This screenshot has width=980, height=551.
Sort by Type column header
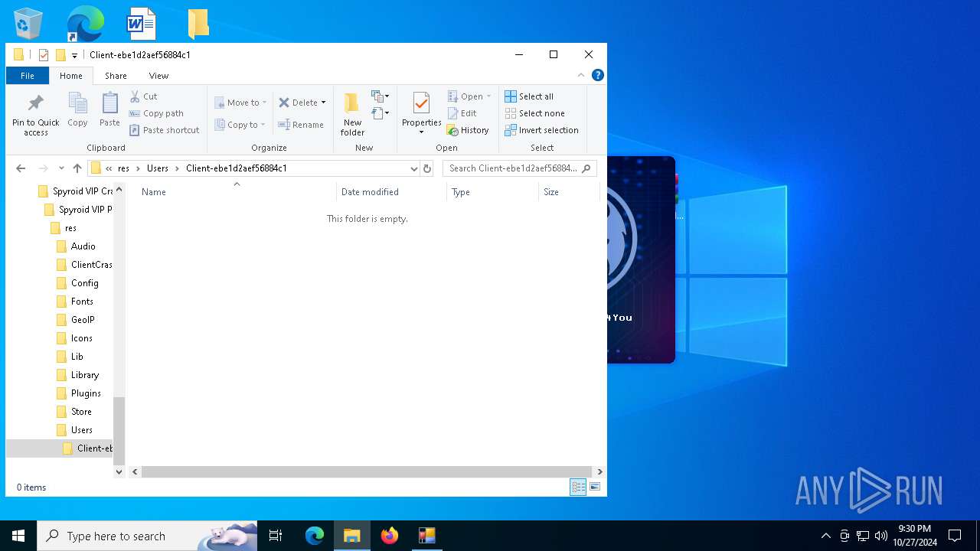click(x=492, y=192)
